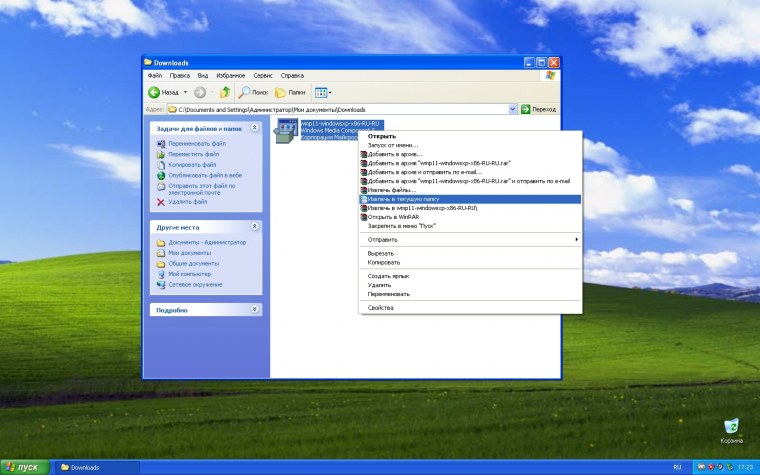The image size is (760, 475).
Task: Open Сетевое окружение link
Action: (x=195, y=285)
